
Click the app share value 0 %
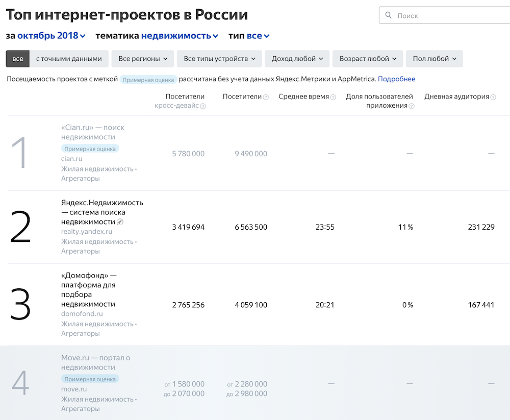407,305
